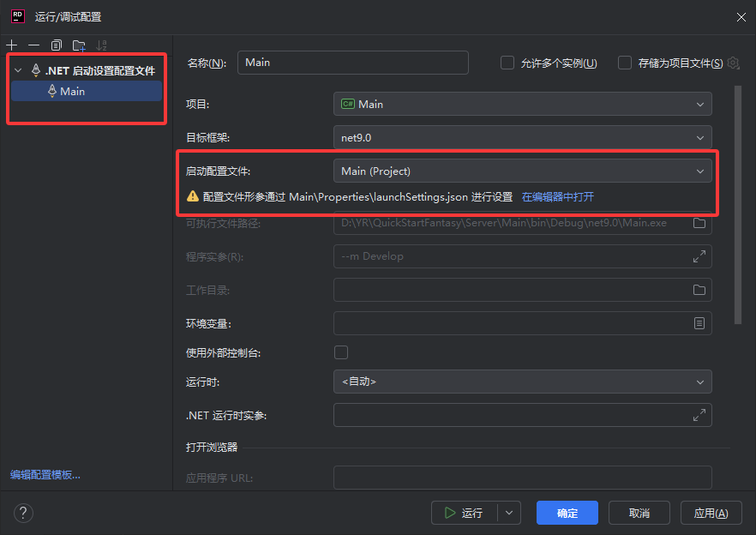Click the list icon in 环境变量 field
The image size is (756, 535).
[x=699, y=323]
